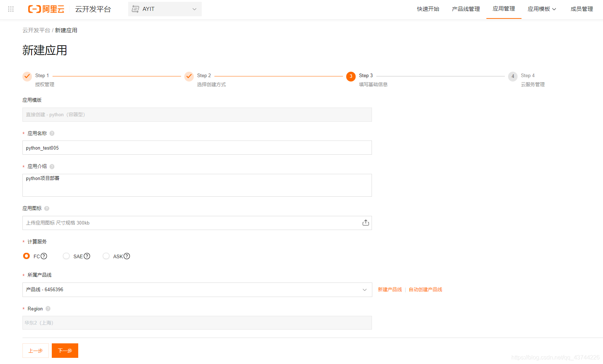This screenshot has height=364, width=603.
Task: Open 产品线管理 in top navigation
Action: tap(466, 9)
